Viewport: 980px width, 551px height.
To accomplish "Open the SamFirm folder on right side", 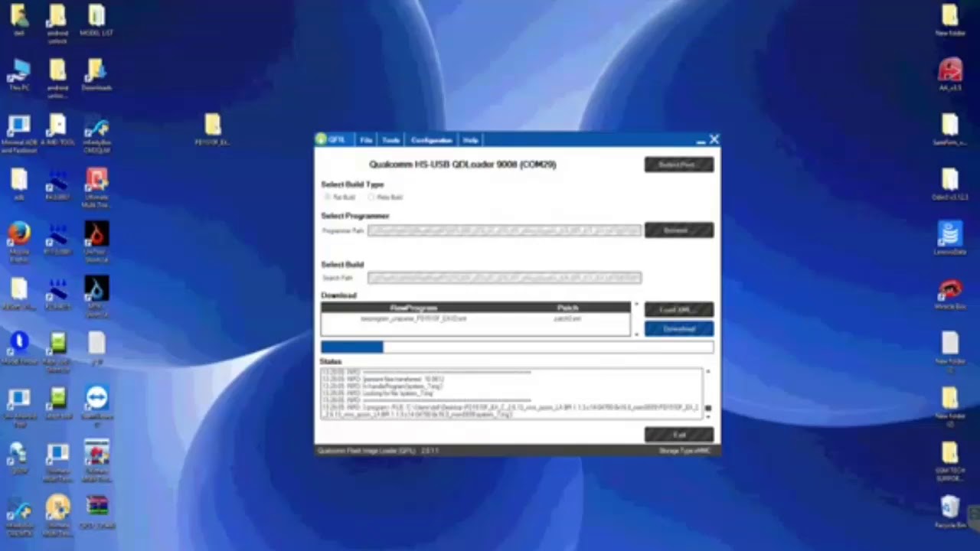I will point(950,129).
